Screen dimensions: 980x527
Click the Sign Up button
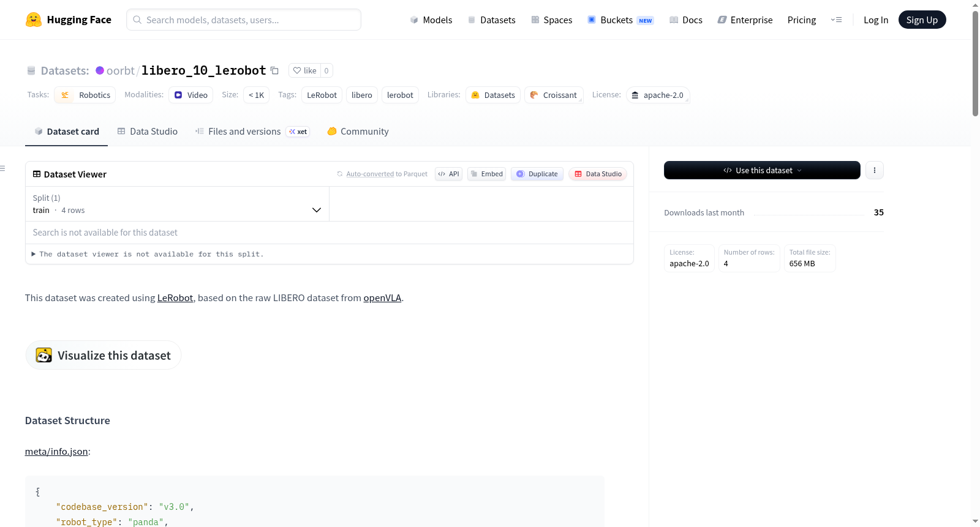(922, 20)
